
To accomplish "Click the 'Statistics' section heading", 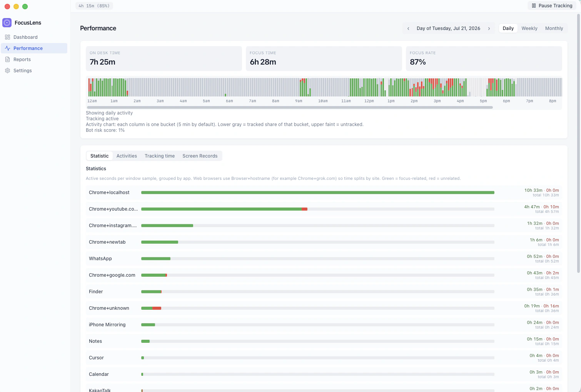I will point(96,169).
